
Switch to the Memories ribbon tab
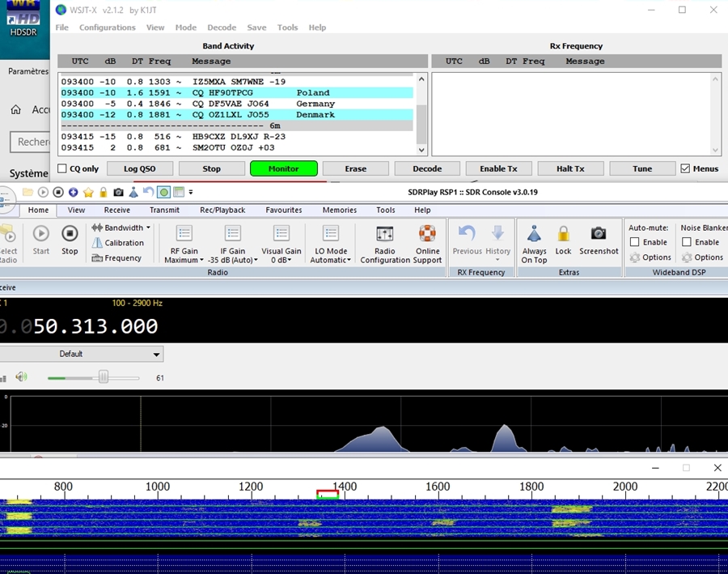[x=340, y=210]
